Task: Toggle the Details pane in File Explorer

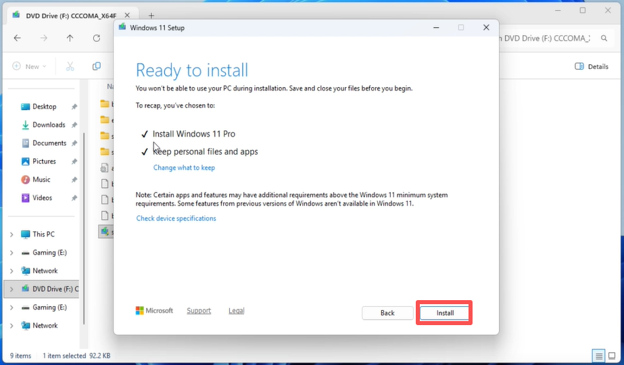Action: (x=591, y=66)
